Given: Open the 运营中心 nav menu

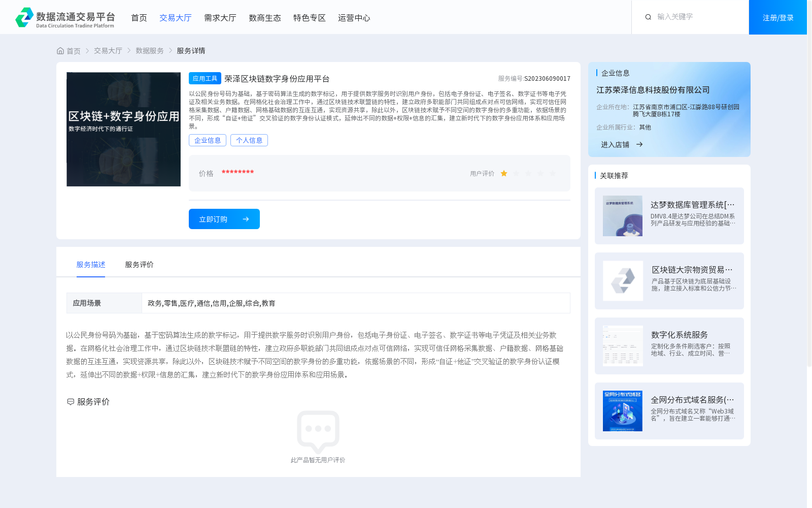Looking at the screenshot, I should 354,18.
